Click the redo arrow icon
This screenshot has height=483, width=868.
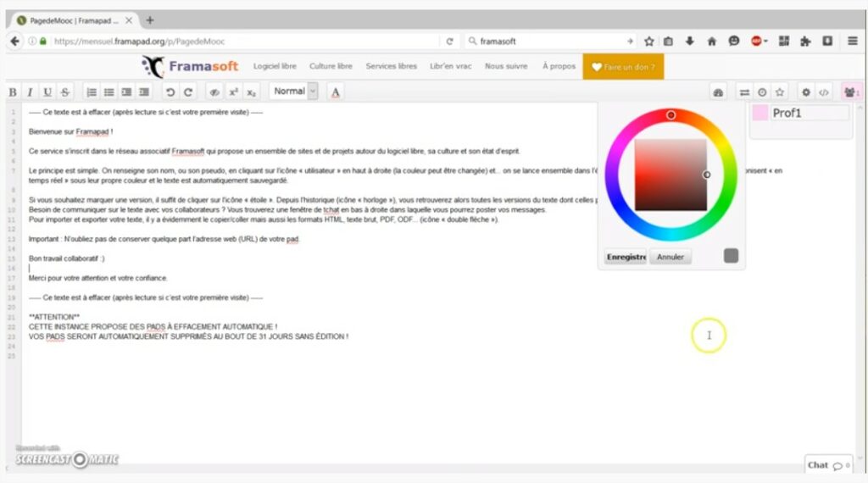(188, 92)
